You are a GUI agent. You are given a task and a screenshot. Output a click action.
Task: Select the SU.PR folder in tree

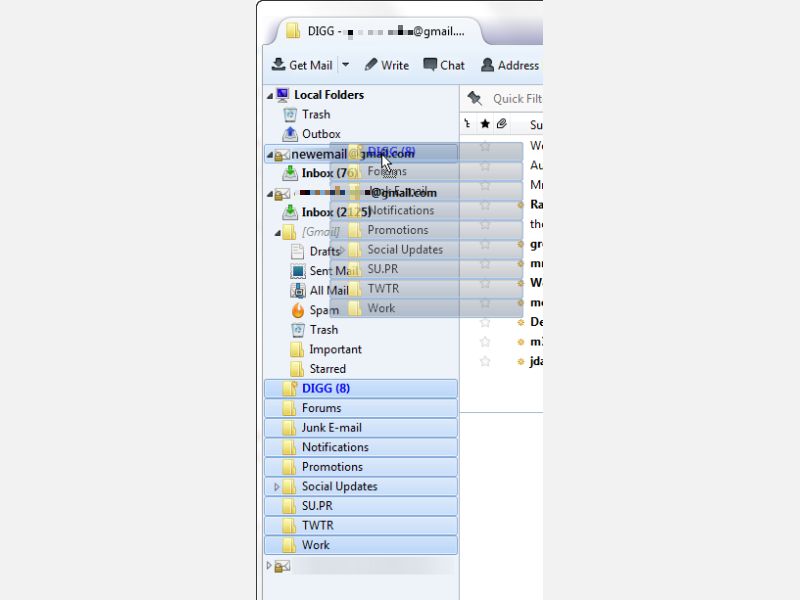click(x=361, y=506)
